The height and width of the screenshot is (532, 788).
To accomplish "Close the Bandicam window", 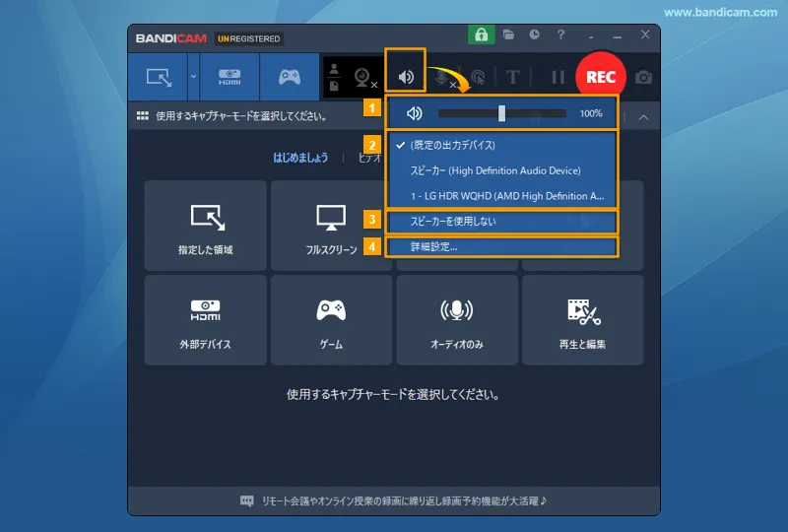I will click(x=645, y=34).
